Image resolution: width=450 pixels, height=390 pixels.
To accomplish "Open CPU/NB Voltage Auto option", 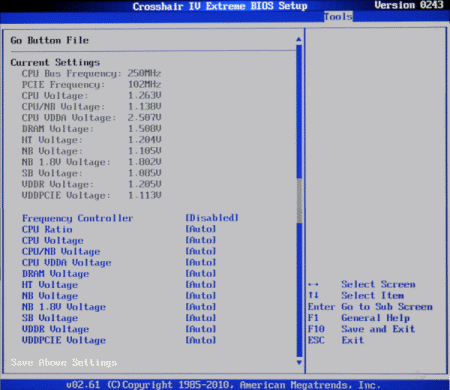I will pos(201,251).
